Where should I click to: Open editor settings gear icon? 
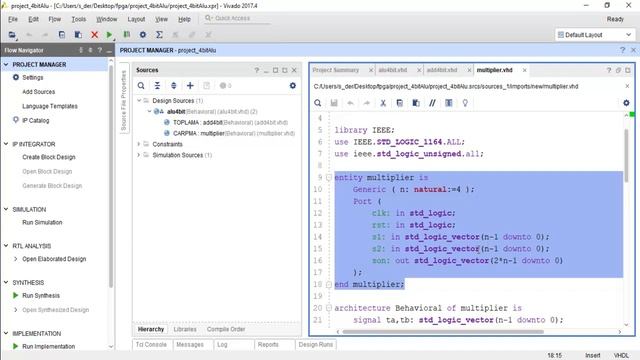pyautogui.click(x=626, y=103)
